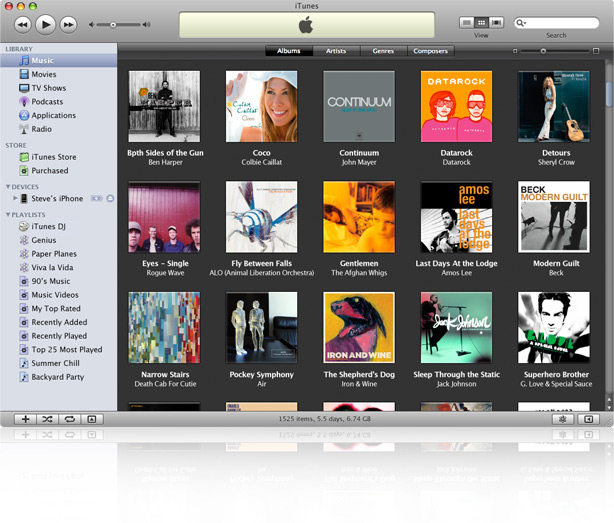Open the search magnifier dropdown
The image size is (614, 523).
click(x=521, y=23)
